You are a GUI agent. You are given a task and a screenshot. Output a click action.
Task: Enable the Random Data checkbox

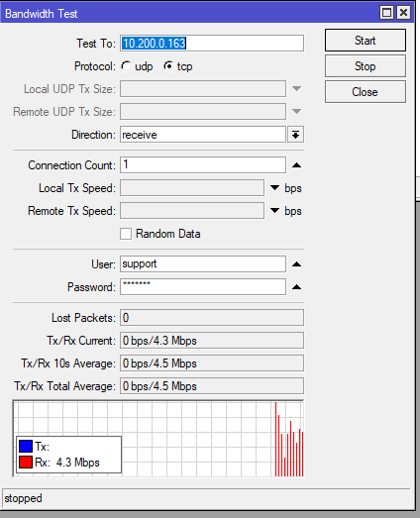[x=126, y=234]
